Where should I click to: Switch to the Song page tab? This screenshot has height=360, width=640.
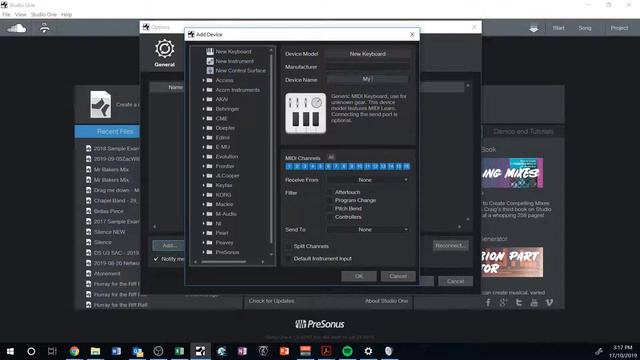pyautogui.click(x=584, y=28)
